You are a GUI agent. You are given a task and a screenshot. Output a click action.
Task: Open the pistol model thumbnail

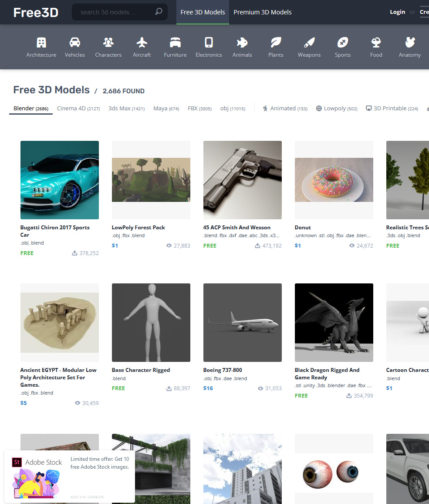(243, 180)
